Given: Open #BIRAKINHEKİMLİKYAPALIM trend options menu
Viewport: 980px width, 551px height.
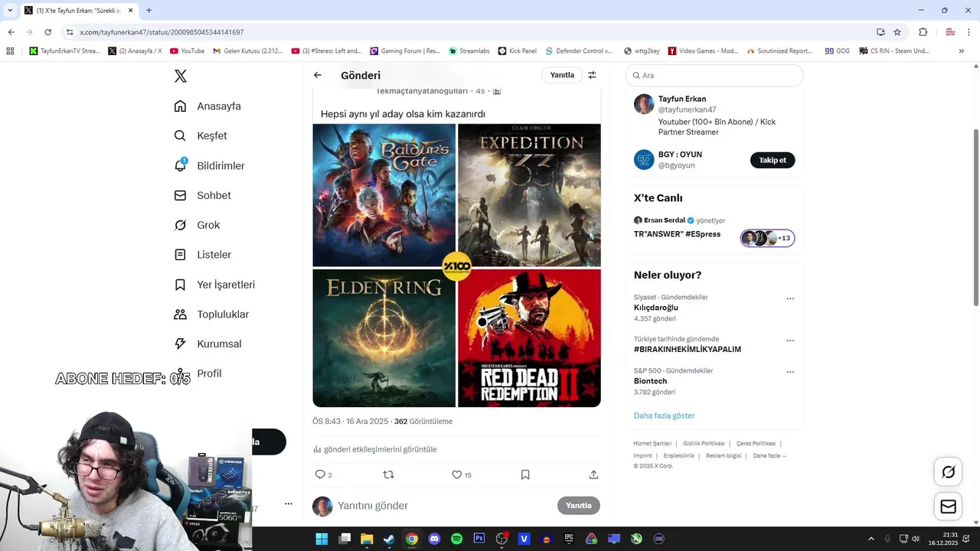Looking at the screenshot, I should point(790,341).
